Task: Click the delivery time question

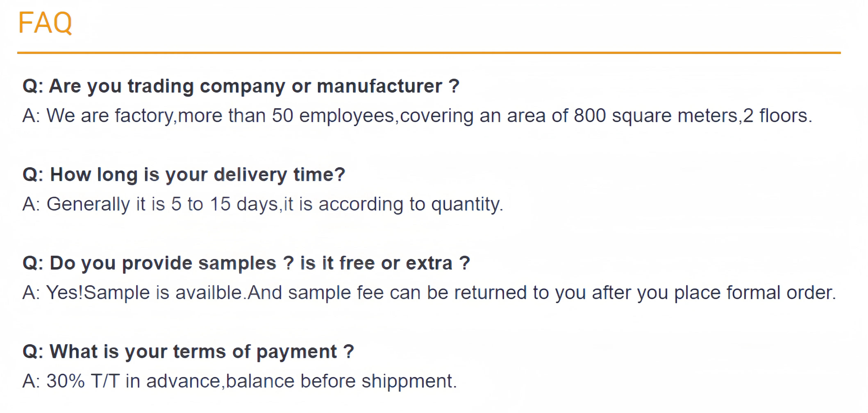Action: pyautogui.click(x=184, y=175)
